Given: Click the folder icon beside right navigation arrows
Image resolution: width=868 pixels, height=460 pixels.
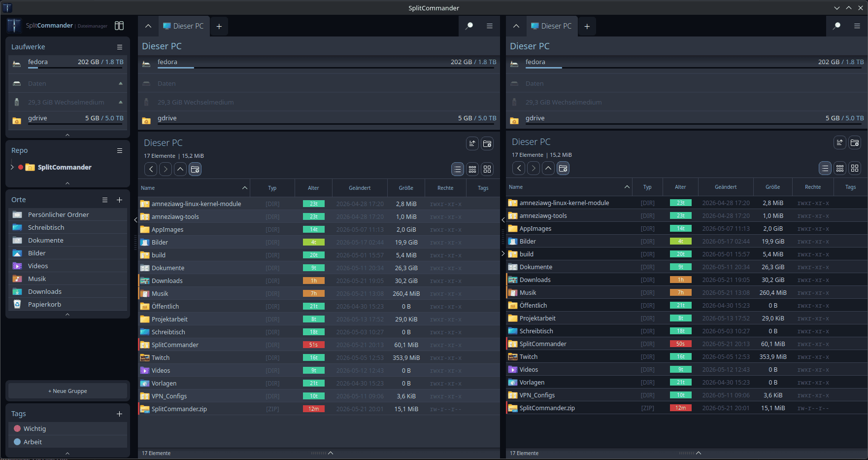Looking at the screenshot, I should [x=563, y=168].
